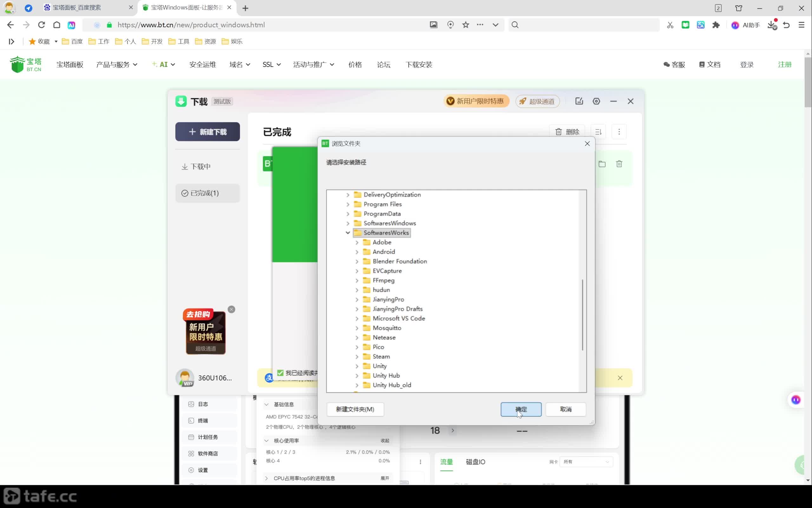Open containing folder for the downloaded file

coord(602,164)
